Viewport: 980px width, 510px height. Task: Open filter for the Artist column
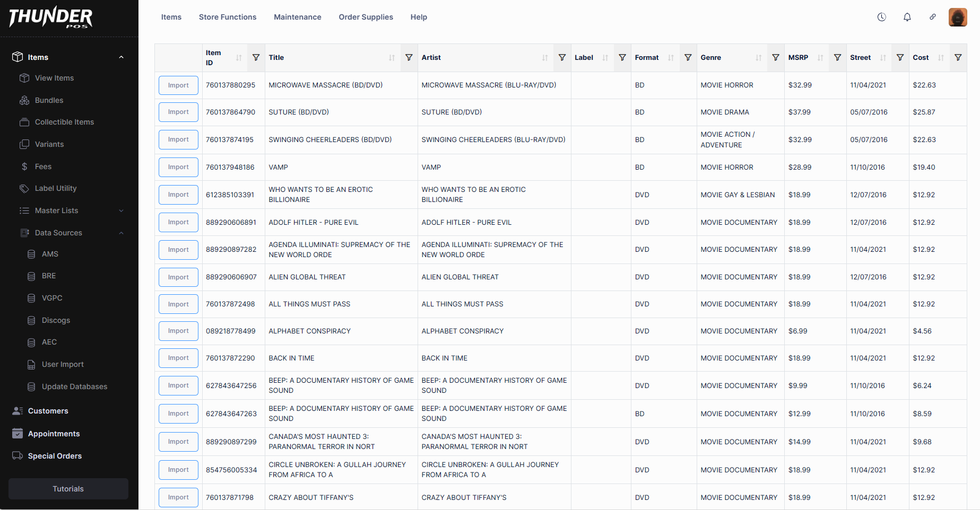coord(562,58)
